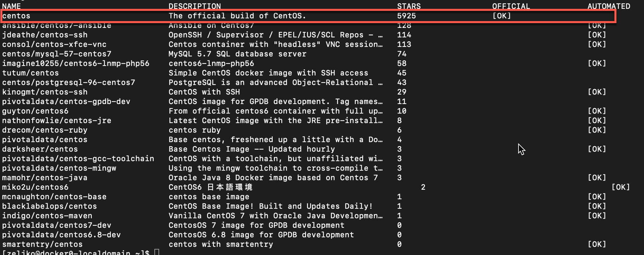Click the smartentry/centos image name

pos(43,244)
